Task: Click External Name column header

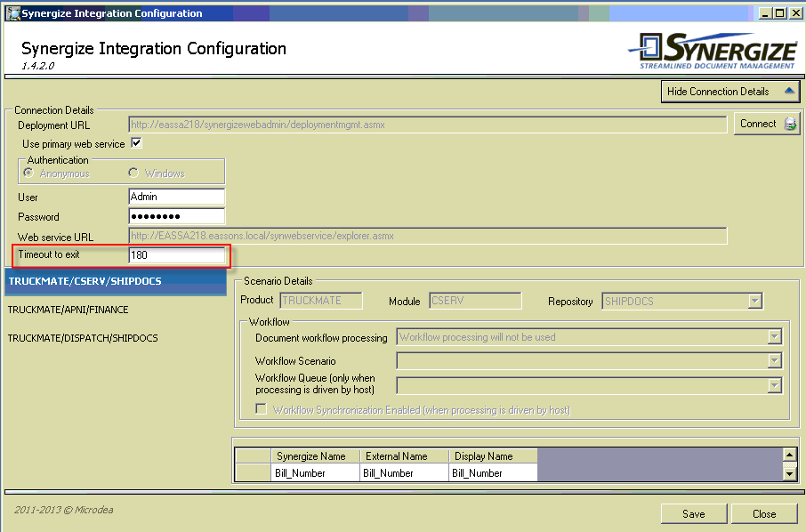Action: coord(404,455)
